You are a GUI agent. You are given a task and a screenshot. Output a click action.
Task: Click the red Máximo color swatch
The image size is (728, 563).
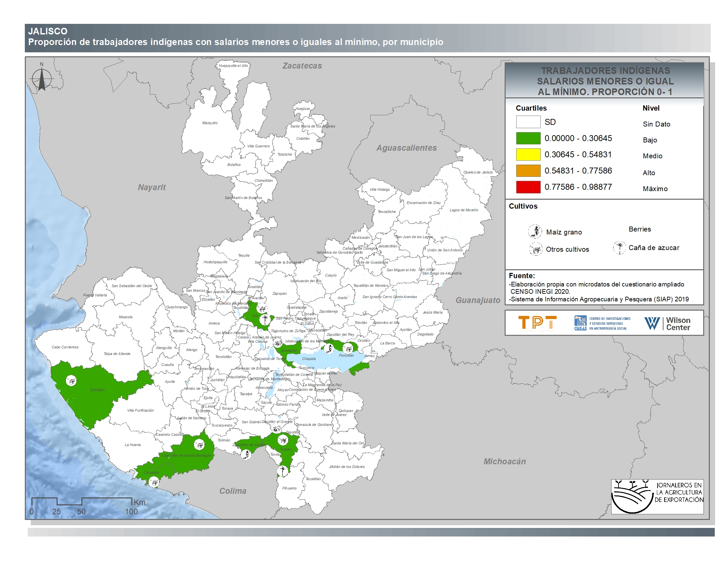pyautogui.click(x=528, y=187)
